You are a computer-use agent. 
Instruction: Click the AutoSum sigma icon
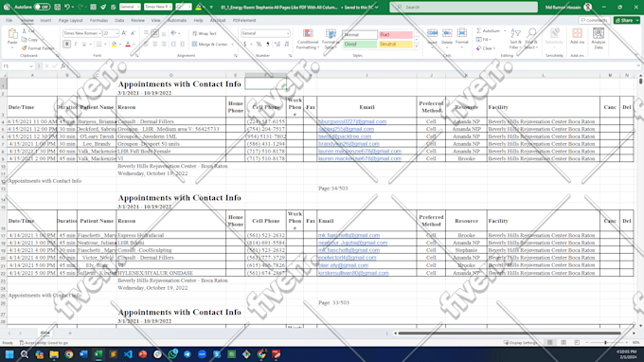(479, 31)
